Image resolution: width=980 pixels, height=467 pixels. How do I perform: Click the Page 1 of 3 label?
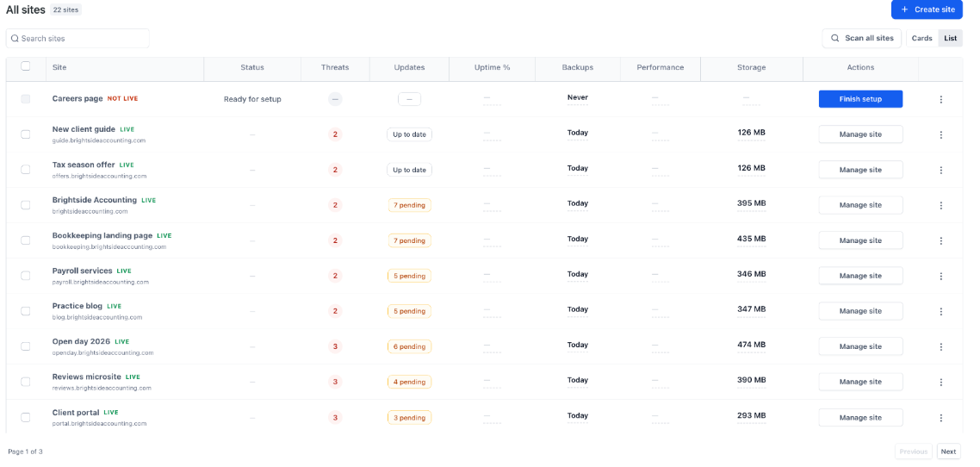click(25, 451)
